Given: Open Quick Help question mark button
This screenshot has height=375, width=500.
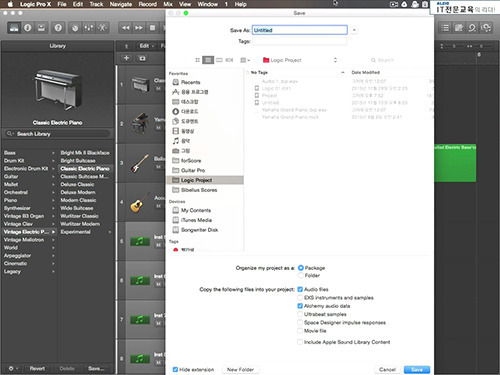Looking at the screenshot, I should 58,28.
